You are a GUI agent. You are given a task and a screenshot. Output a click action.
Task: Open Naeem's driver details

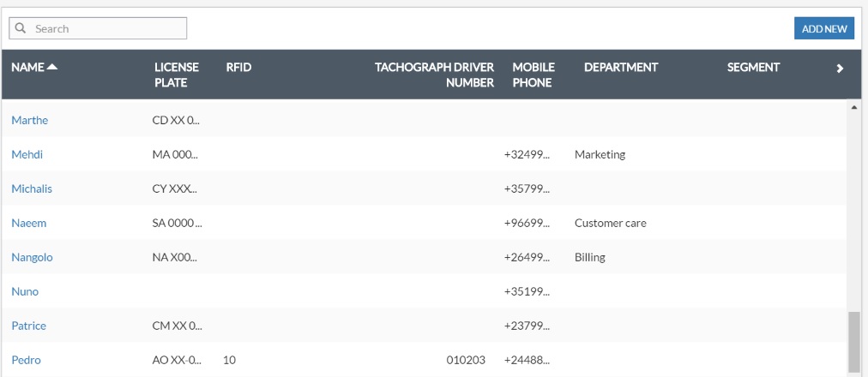pyautogui.click(x=28, y=223)
